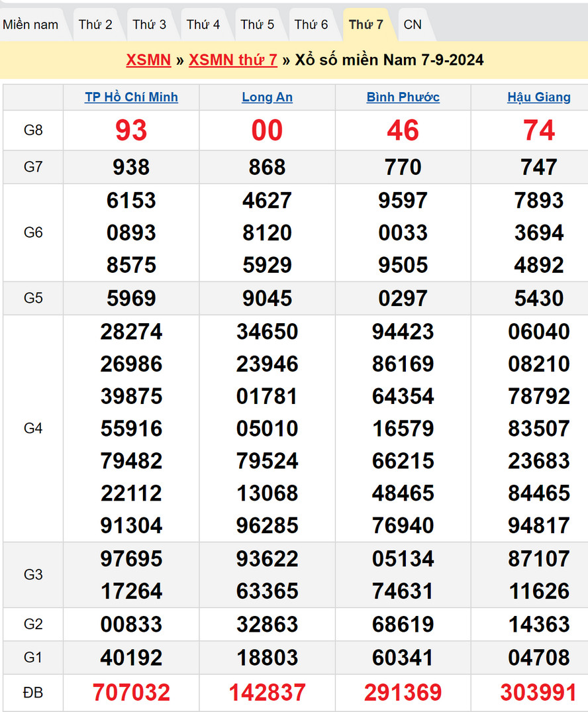Open TP Hồ Chí Minh province link
588x712 pixels.
pos(131,97)
